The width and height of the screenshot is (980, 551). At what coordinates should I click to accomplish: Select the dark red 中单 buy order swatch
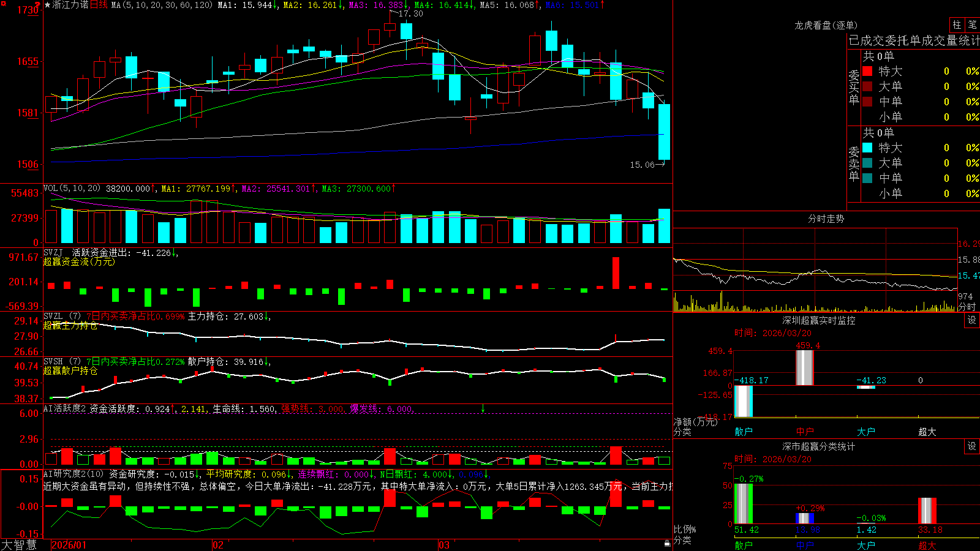(x=867, y=102)
